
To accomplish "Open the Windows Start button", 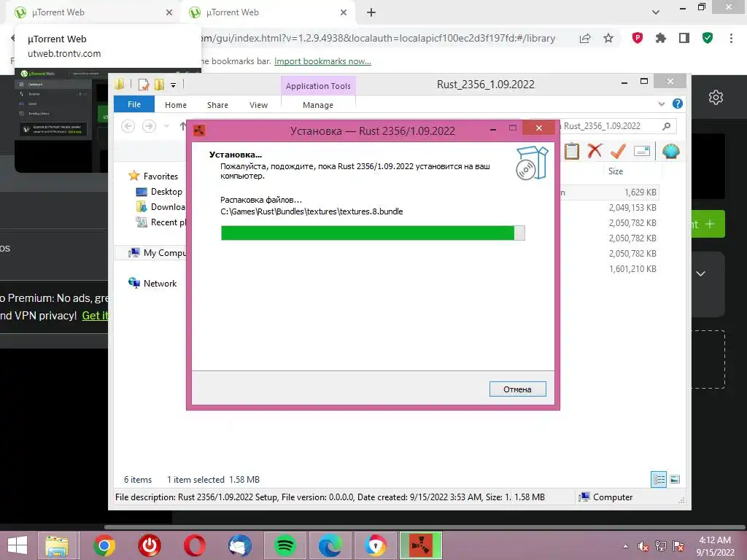I will [x=18, y=545].
